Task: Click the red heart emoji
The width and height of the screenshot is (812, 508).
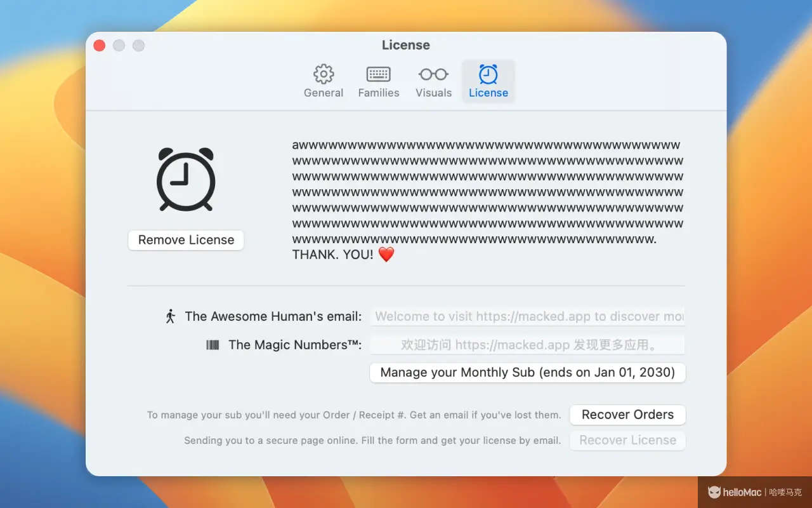Action: pos(386,255)
